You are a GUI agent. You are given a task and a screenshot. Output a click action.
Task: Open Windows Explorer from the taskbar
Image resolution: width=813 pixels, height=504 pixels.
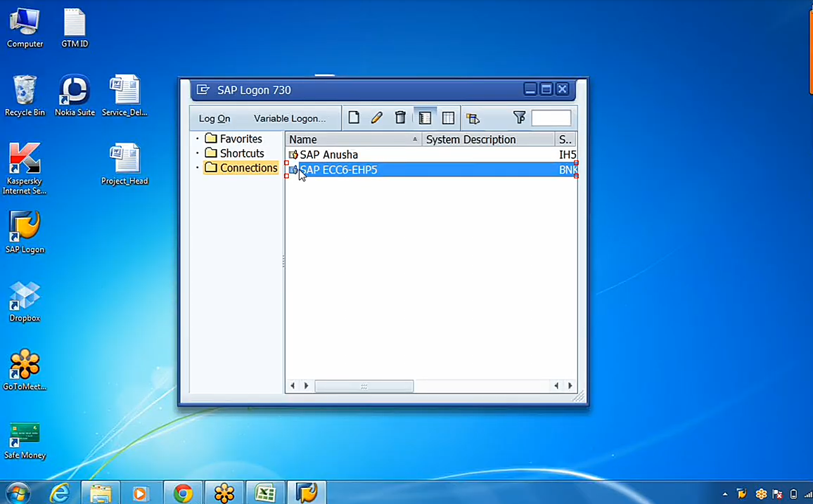tap(101, 493)
